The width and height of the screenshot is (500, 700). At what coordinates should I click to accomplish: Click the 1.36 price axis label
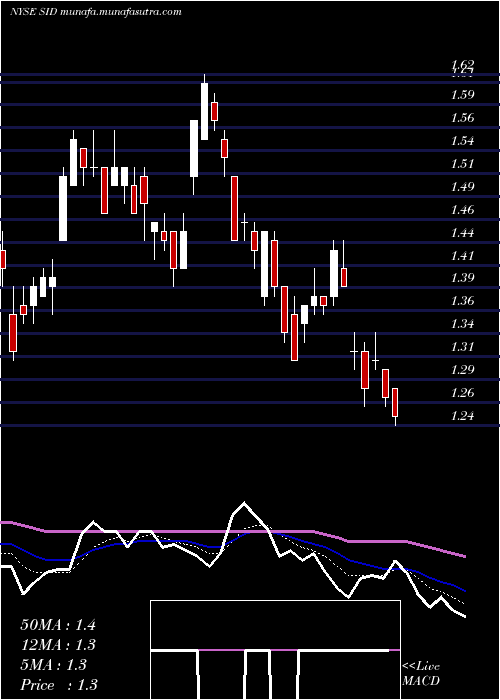[462, 301]
